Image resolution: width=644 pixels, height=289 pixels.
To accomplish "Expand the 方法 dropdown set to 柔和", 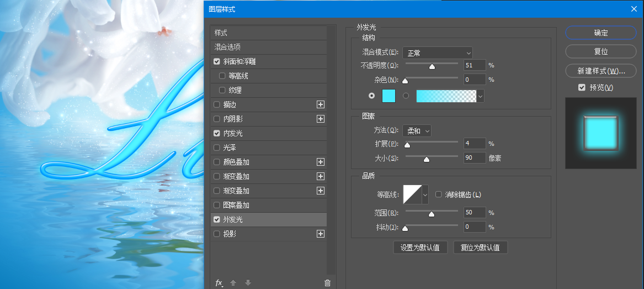I will (x=417, y=131).
